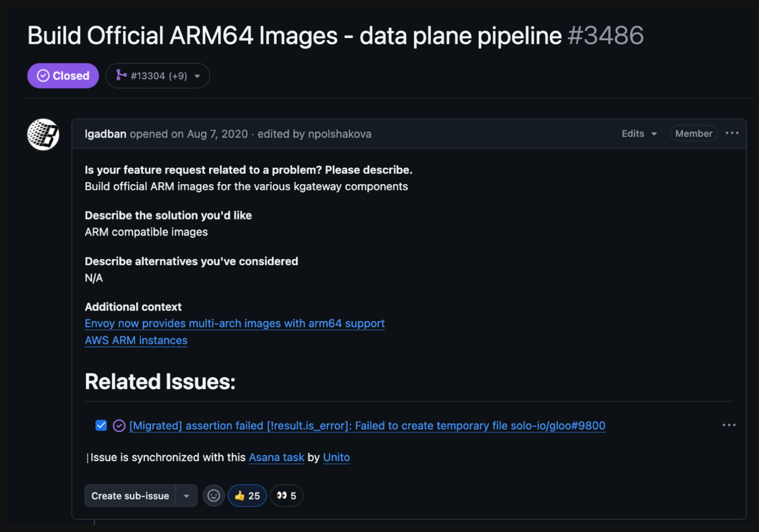Click the closed-issue status icon beside migrated issue
The image size is (759, 532).
pos(119,426)
